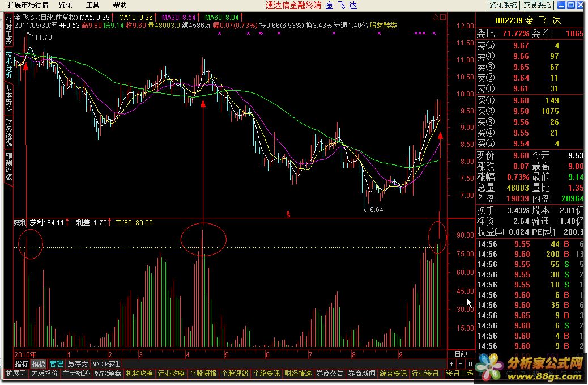Click the 现价 9.60 value
This screenshot has height=385, width=588.
click(521, 155)
